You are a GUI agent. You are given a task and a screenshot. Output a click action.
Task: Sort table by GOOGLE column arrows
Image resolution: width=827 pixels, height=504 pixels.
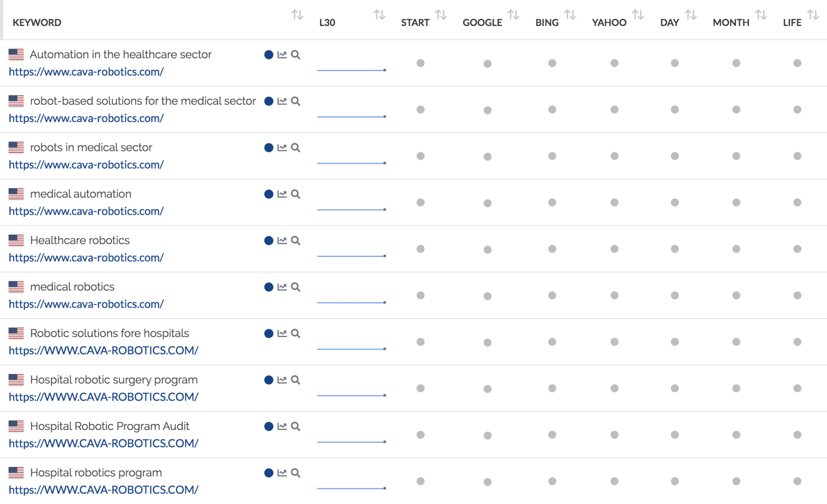pos(513,15)
